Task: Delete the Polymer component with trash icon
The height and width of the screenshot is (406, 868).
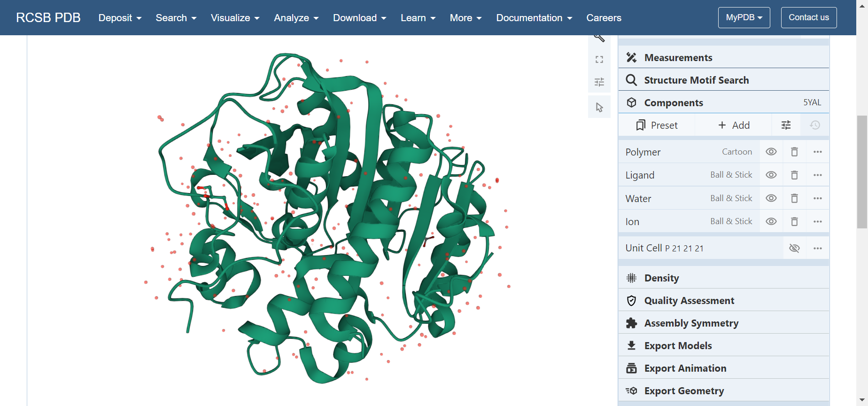Action: click(x=794, y=152)
